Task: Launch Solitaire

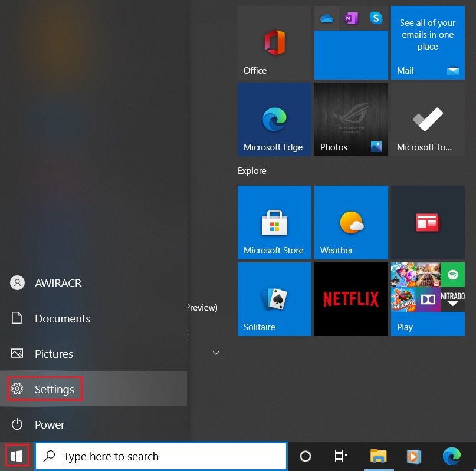Action: (x=274, y=299)
